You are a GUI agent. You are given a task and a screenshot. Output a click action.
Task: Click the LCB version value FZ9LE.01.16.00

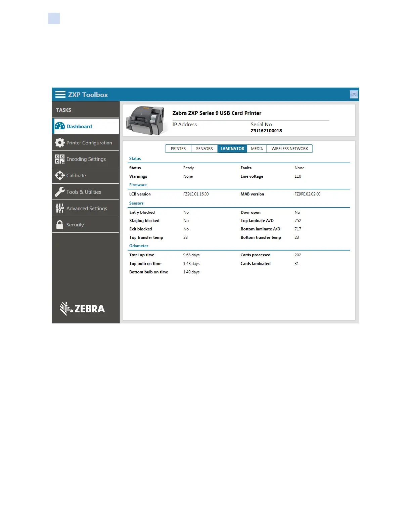196,194
